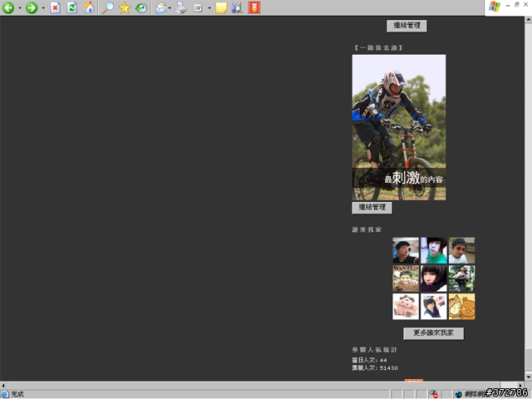Click the top 連結管理 button
Viewport: 532px width, 399px height.
(406, 26)
